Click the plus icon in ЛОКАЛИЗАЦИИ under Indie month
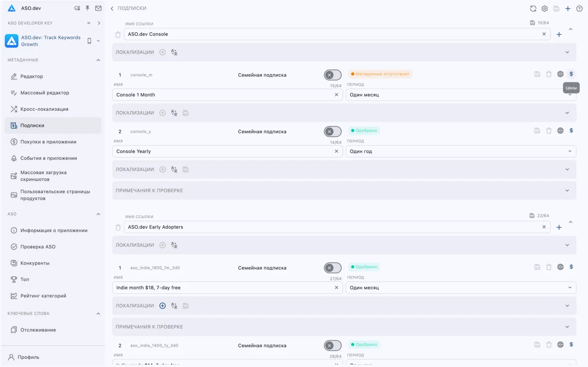The image size is (588, 367). click(162, 305)
